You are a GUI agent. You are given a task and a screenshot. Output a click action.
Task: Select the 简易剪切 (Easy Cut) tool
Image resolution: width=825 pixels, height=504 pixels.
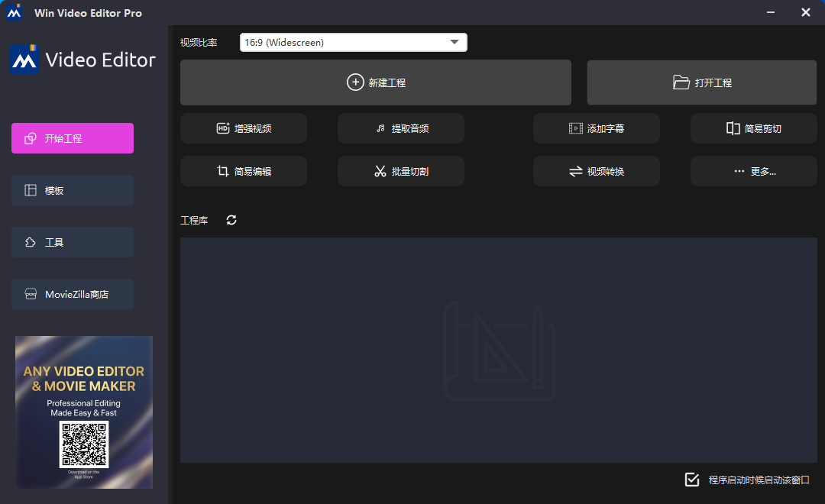tap(753, 128)
